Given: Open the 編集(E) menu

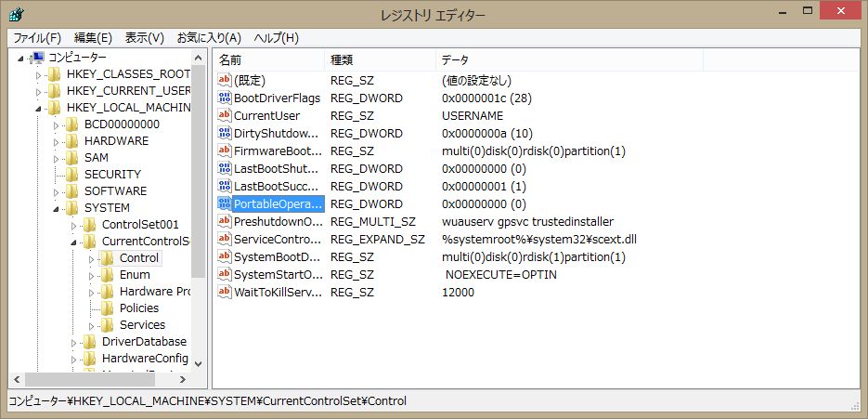Looking at the screenshot, I should [x=93, y=38].
